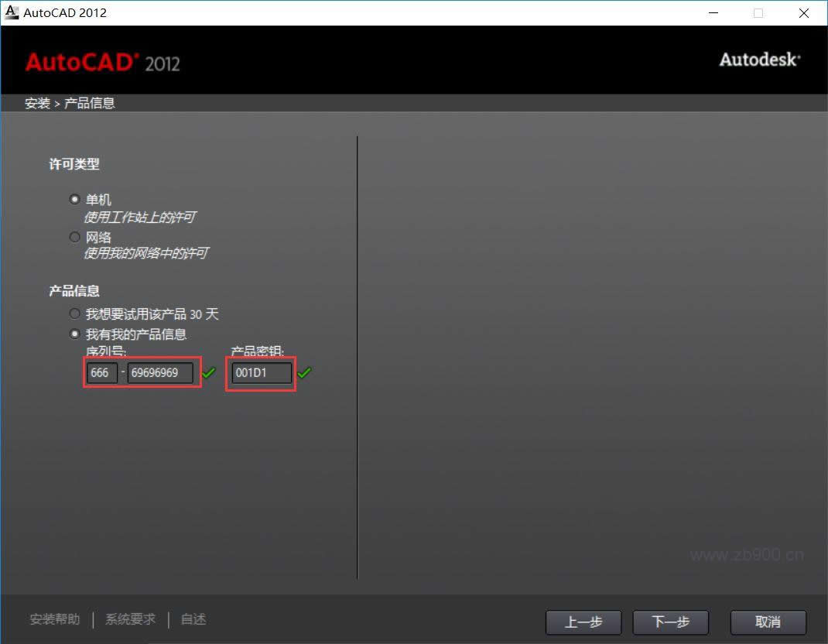Open the 自述 link
Image resolution: width=828 pixels, height=644 pixels.
[x=192, y=619]
